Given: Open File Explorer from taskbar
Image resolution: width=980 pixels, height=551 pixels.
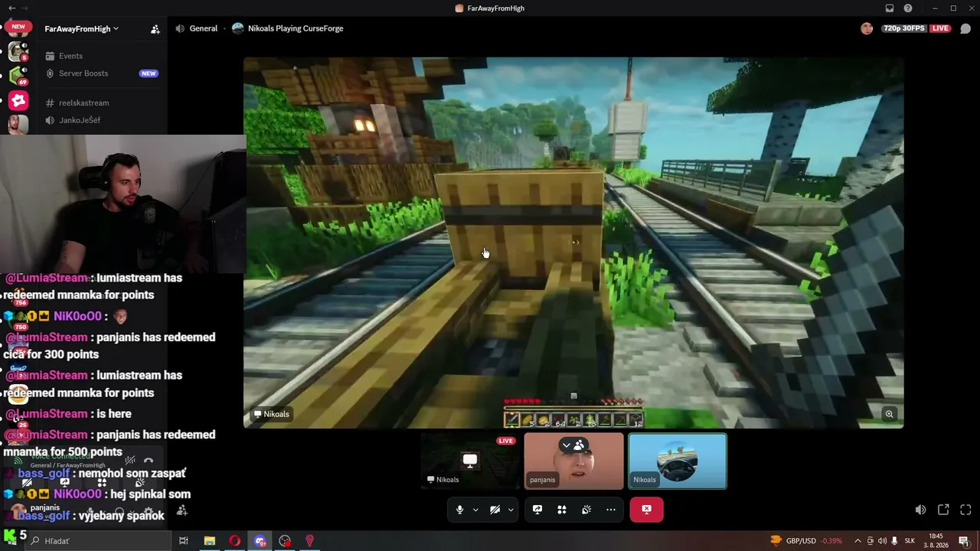Looking at the screenshot, I should coord(209,541).
